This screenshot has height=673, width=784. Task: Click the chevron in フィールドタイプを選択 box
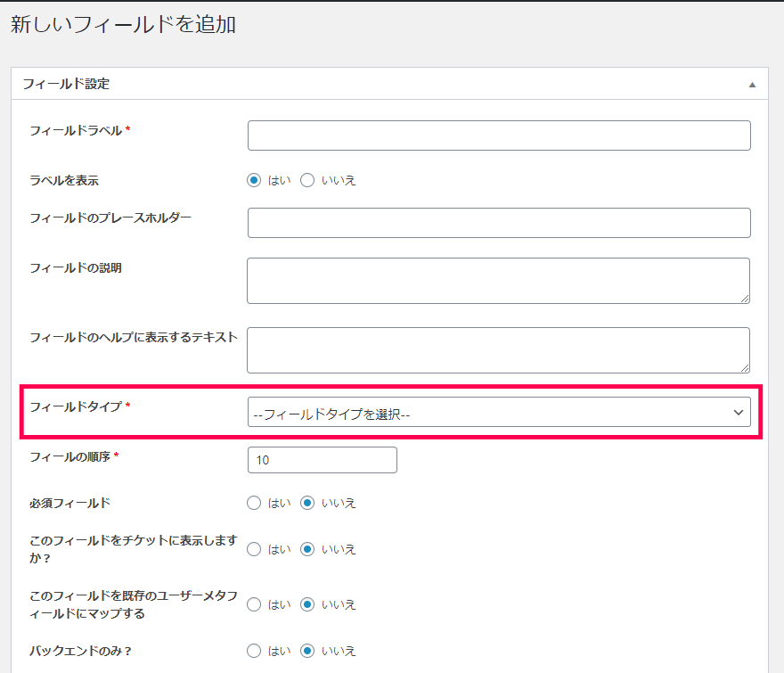point(739,413)
